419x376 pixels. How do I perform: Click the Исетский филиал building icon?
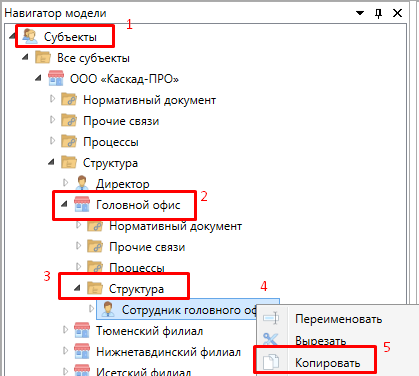[82, 370]
